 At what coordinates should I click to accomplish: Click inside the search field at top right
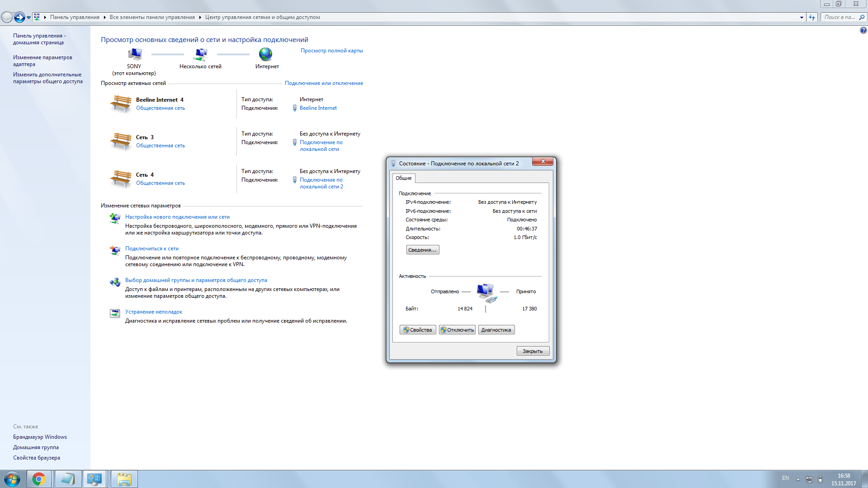[x=841, y=17]
